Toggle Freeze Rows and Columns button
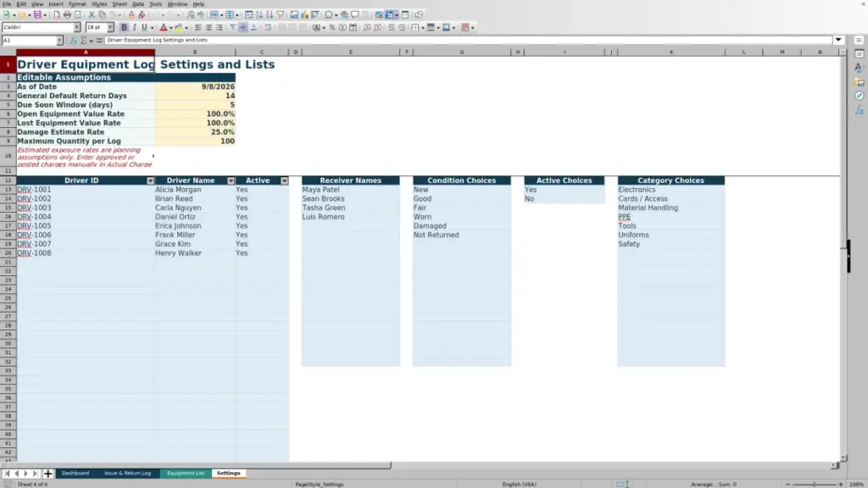Screen dimensions: 868x488 pyautogui.click(x=390, y=15)
